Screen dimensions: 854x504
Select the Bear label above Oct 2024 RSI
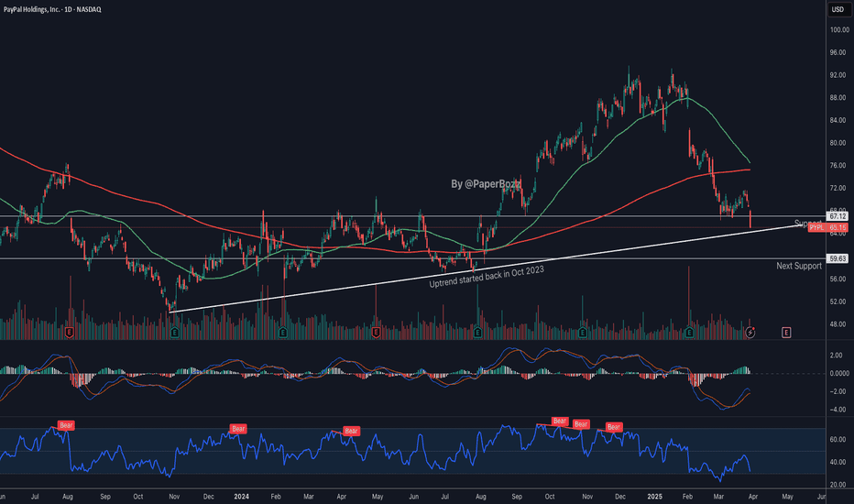[559, 422]
